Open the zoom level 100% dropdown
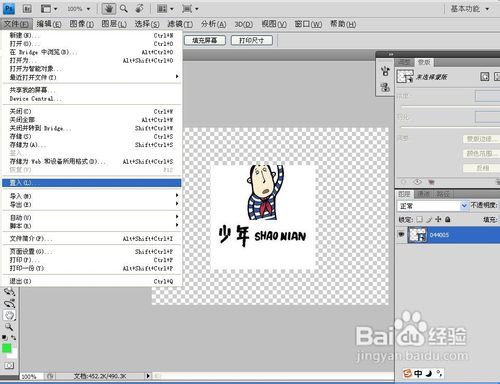The image size is (500, 384). (79, 9)
